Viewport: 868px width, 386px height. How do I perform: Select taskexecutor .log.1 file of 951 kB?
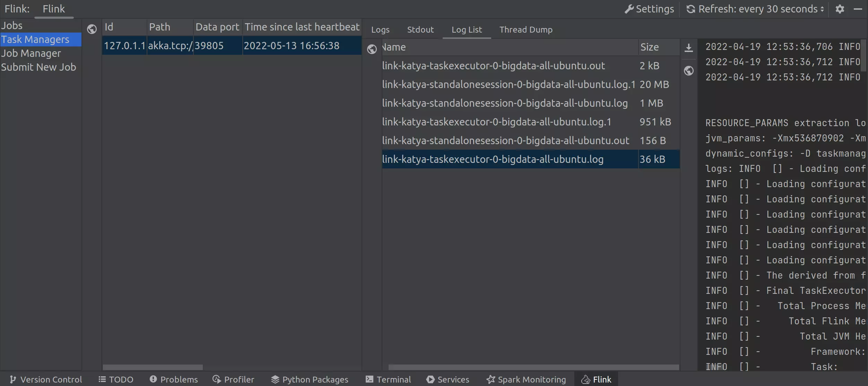(531, 122)
